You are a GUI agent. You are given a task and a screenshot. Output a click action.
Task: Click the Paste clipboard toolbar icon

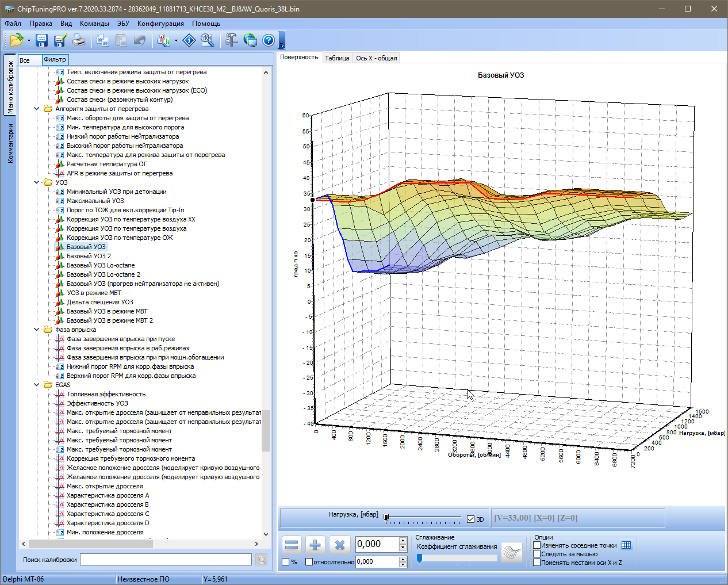[x=121, y=40]
